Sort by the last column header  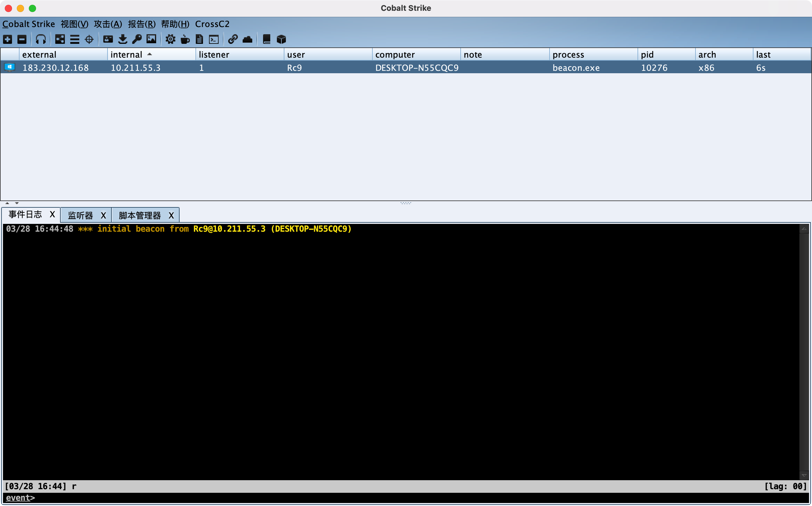[x=782, y=54]
